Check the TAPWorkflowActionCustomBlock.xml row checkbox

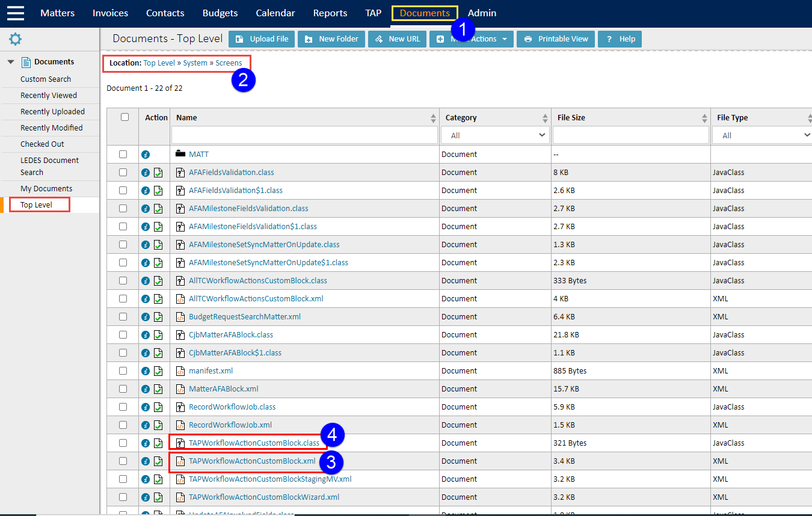(123, 461)
